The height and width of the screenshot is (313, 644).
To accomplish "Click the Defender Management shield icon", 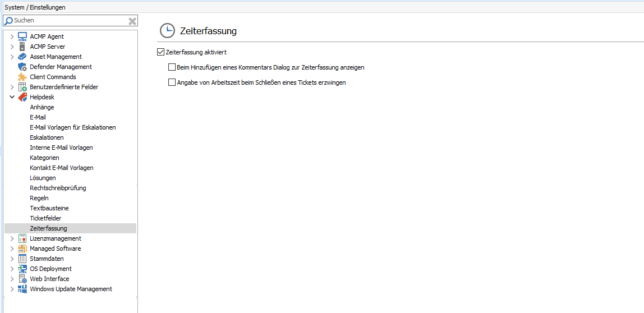I will point(22,67).
